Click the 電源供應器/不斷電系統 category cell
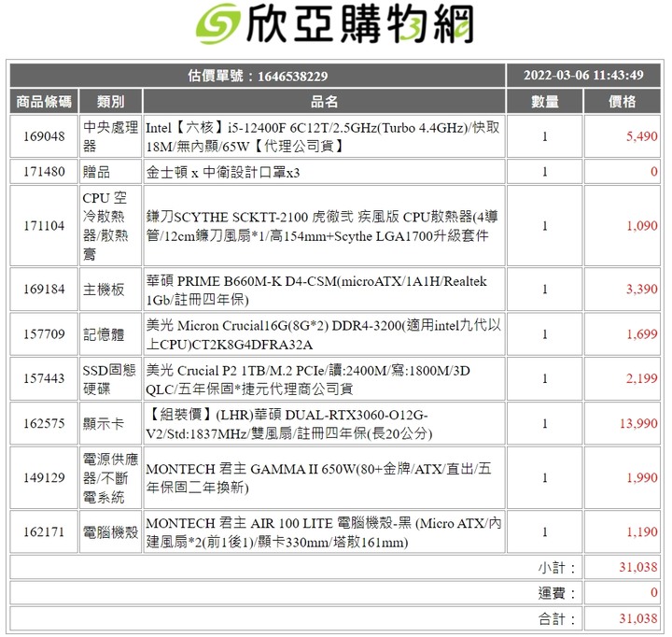Viewport: 672px width, 637px height. pyautogui.click(x=110, y=478)
